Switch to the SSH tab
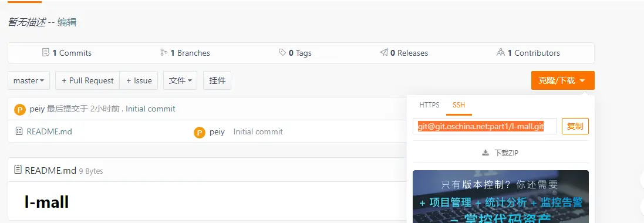644x223 pixels. click(458, 104)
